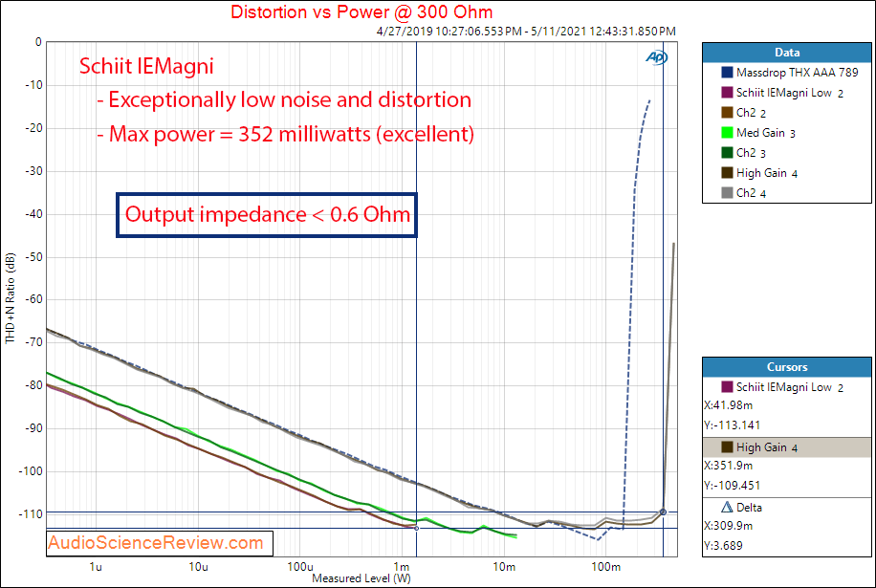Image resolution: width=876 pixels, height=588 pixels.
Task: Click X:351.9m cursor value
Action: coord(729,466)
